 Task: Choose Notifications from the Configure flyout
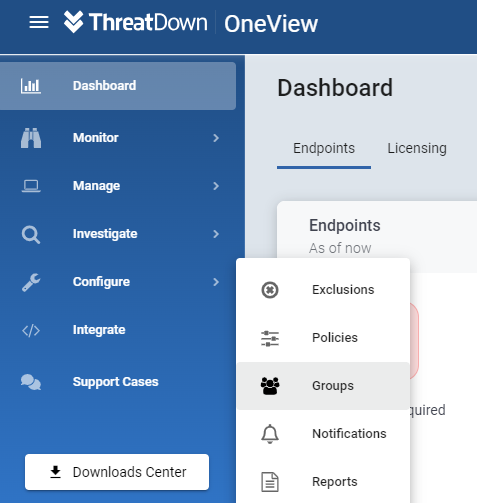coord(323,434)
